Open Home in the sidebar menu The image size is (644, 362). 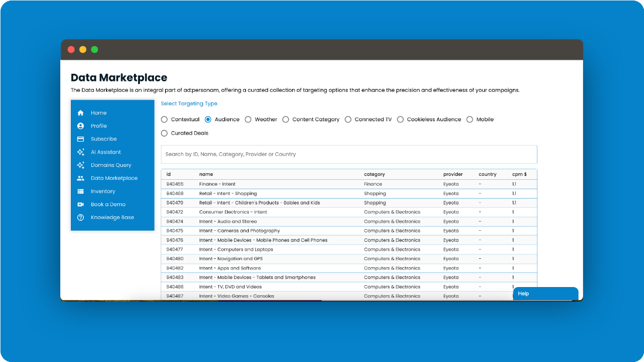[x=98, y=113]
